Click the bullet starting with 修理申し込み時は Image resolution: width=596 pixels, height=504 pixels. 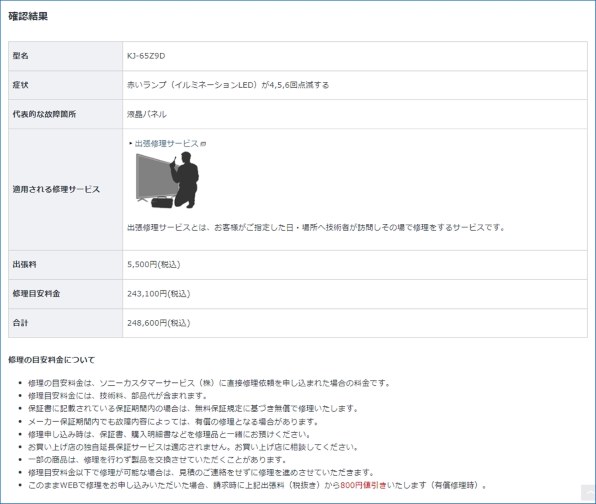169,434
